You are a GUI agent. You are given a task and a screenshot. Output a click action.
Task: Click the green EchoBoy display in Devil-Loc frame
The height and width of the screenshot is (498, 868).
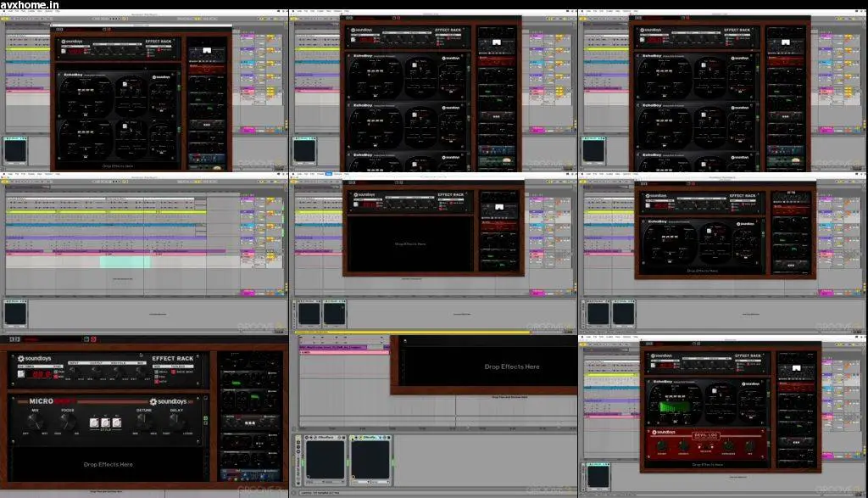(675, 406)
